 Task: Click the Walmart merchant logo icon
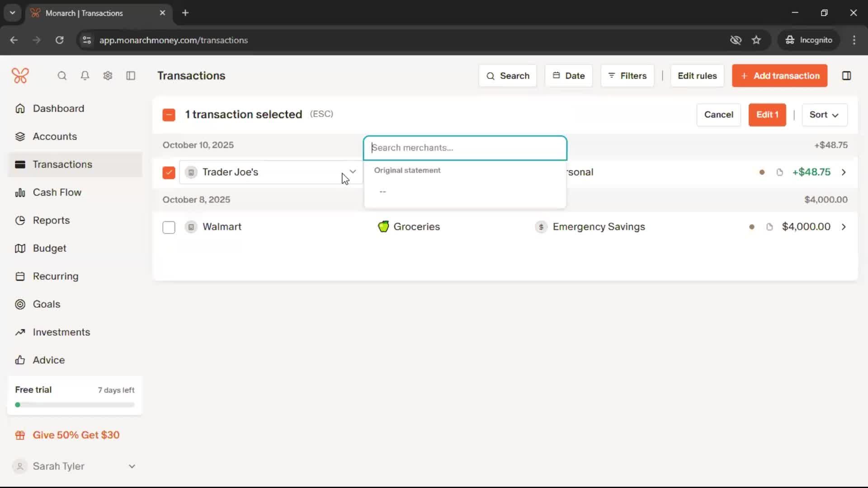191,227
